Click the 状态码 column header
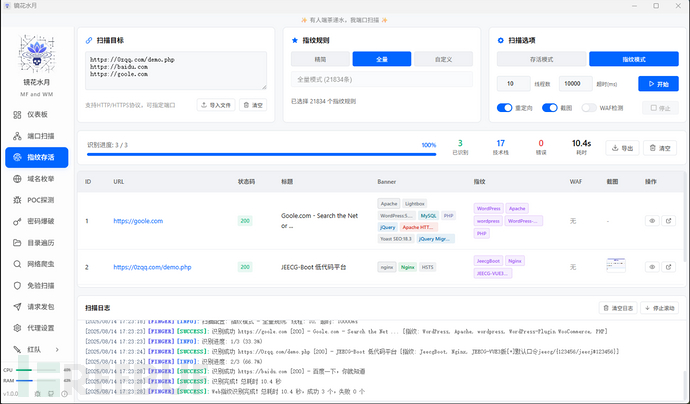Image resolution: width=690 pixels, height=404 pixels. [246, 182]
